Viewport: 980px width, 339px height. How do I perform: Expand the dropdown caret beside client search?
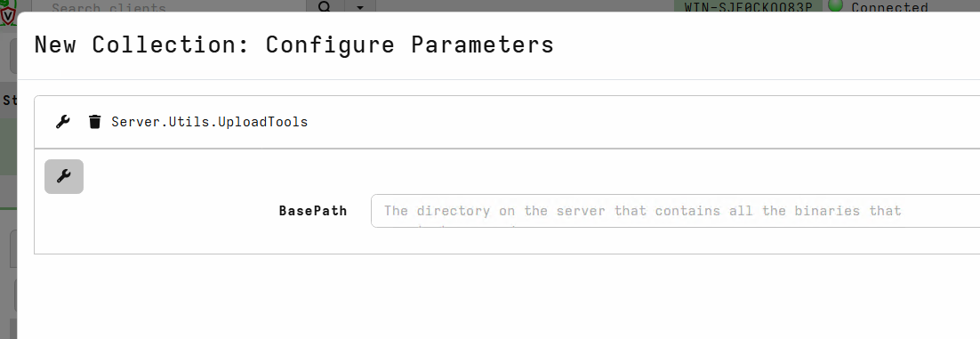pyautogui.click(x=359, y=6)
